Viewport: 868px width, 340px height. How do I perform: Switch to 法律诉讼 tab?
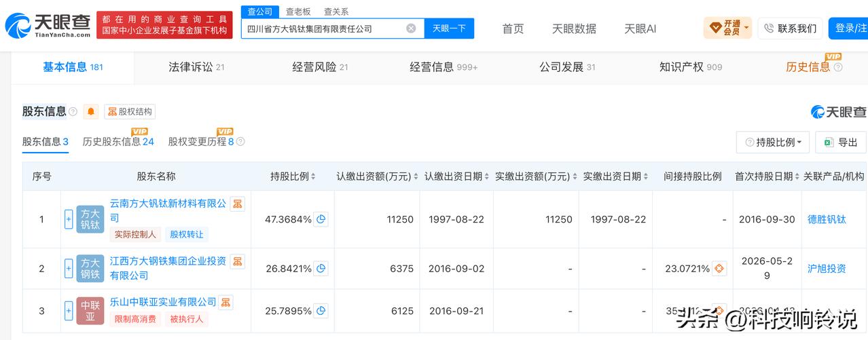(x=196, y=67)
